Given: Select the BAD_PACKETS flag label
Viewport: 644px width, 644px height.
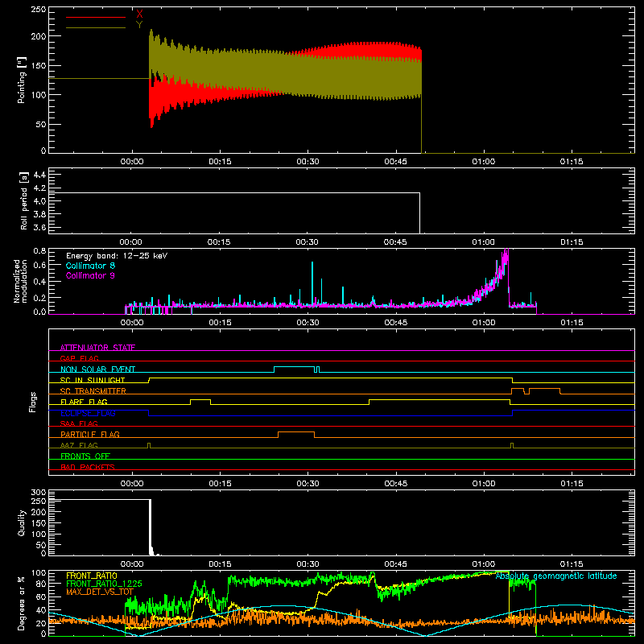Looking at the screenshot, I should tap(88, 467).
